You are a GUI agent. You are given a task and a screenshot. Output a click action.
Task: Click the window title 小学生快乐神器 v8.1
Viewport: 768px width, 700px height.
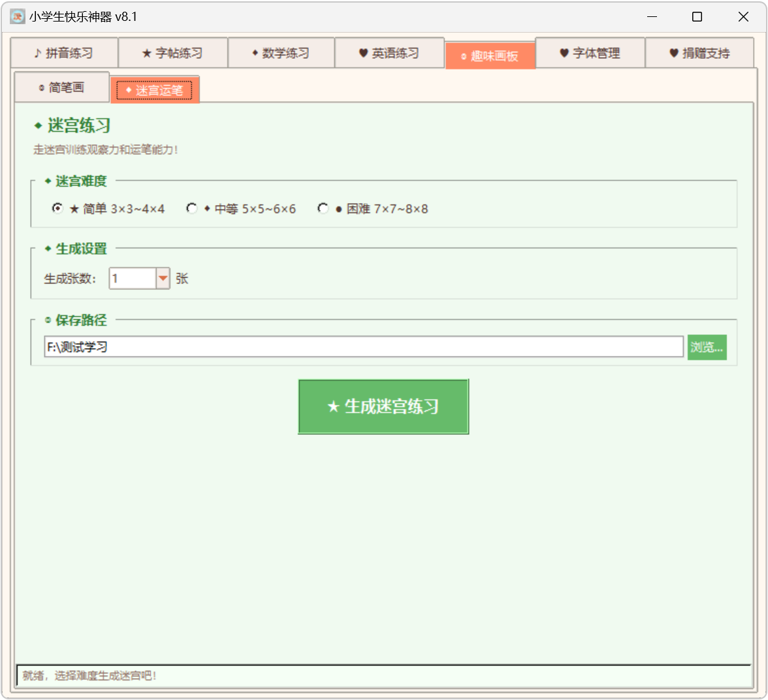coord(84,17)
